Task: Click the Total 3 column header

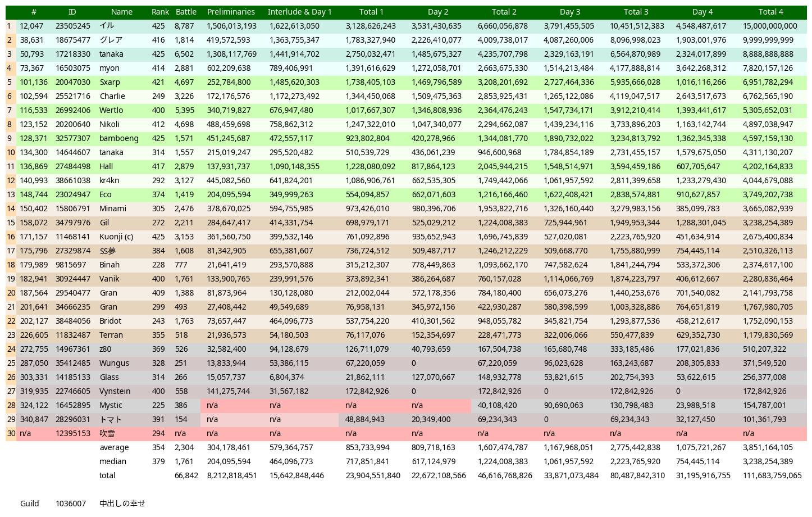Action: [x=636, y=12]
